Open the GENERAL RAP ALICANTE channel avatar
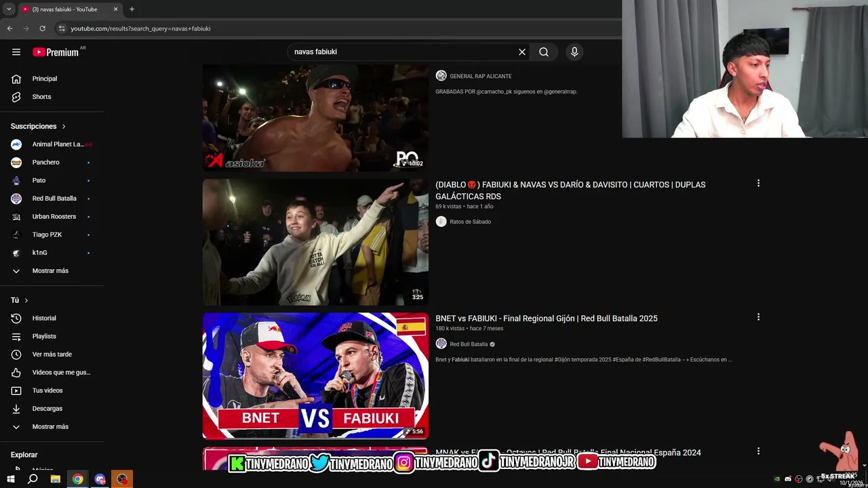868x488 pixels. tap(441, 76)
